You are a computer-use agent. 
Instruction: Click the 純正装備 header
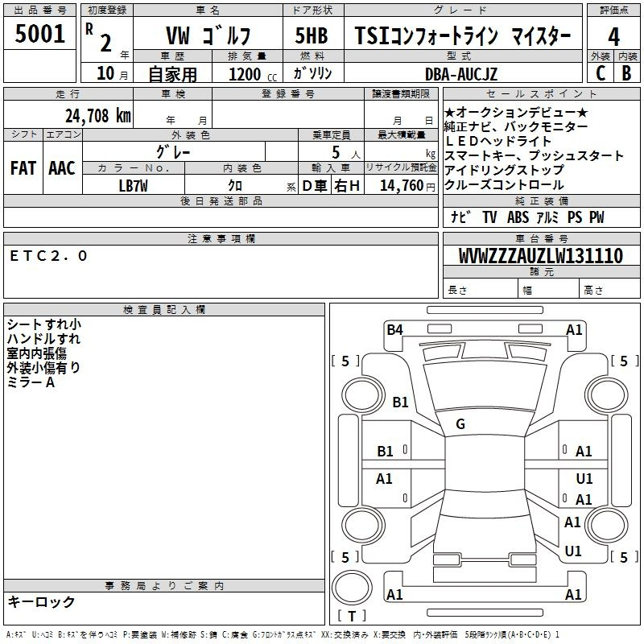541,200
